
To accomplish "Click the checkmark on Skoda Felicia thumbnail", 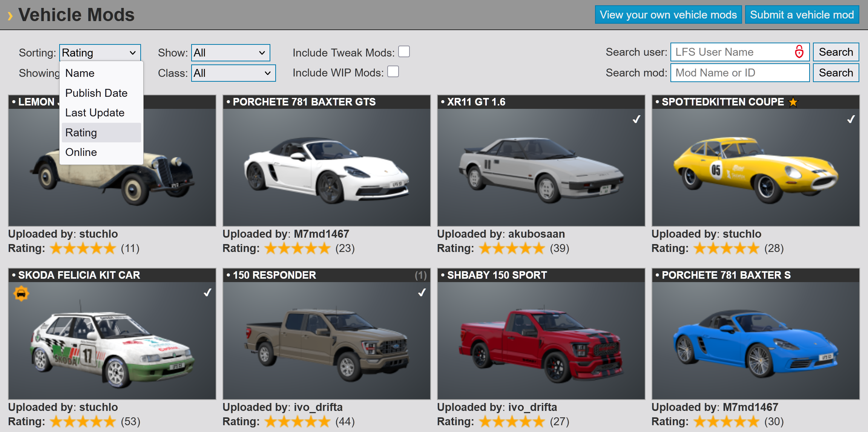I will [207, 293].
